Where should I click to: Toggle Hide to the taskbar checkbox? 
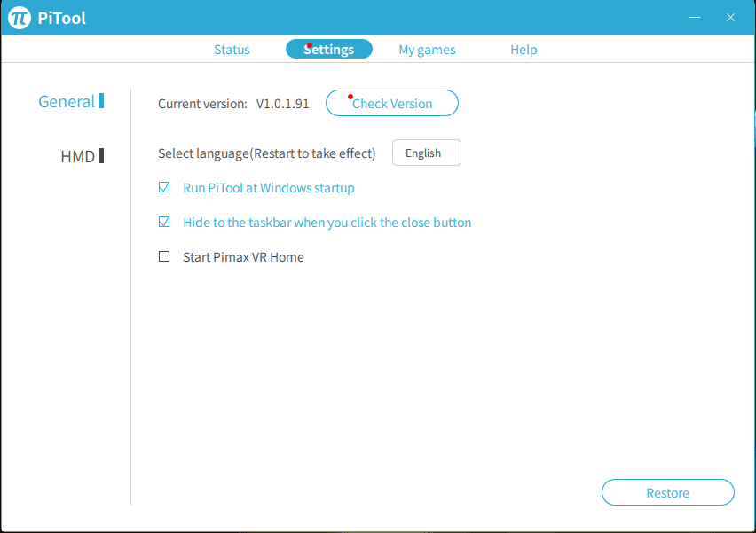coord(164,223)
